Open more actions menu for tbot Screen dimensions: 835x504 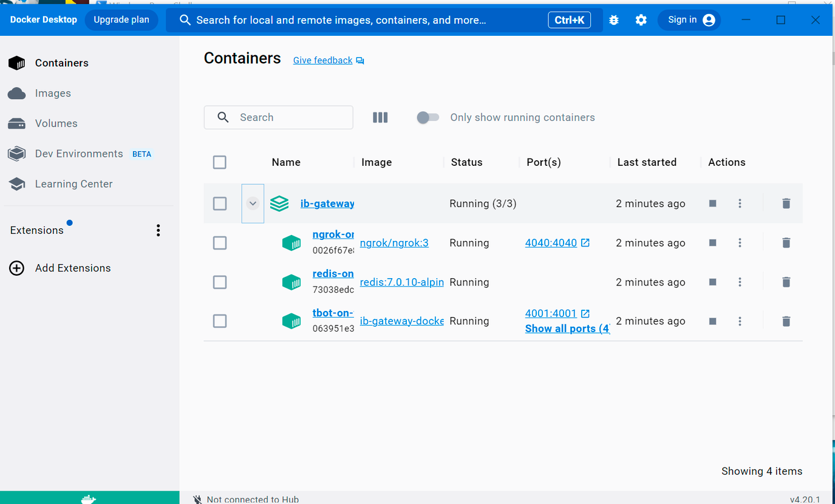(740, 321)
